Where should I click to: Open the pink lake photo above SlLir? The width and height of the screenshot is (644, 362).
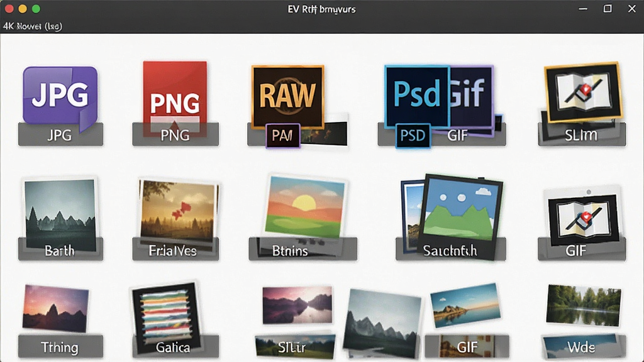click(297, 305)
